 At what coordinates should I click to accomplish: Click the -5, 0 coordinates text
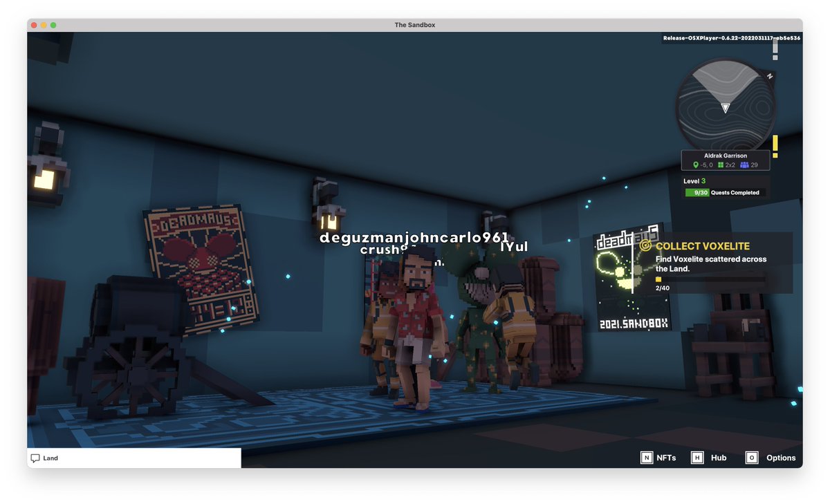pos(706,165)
